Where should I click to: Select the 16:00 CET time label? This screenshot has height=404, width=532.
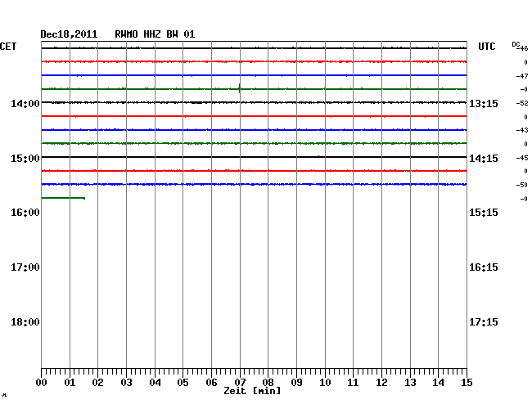click(x=25, y=213)
